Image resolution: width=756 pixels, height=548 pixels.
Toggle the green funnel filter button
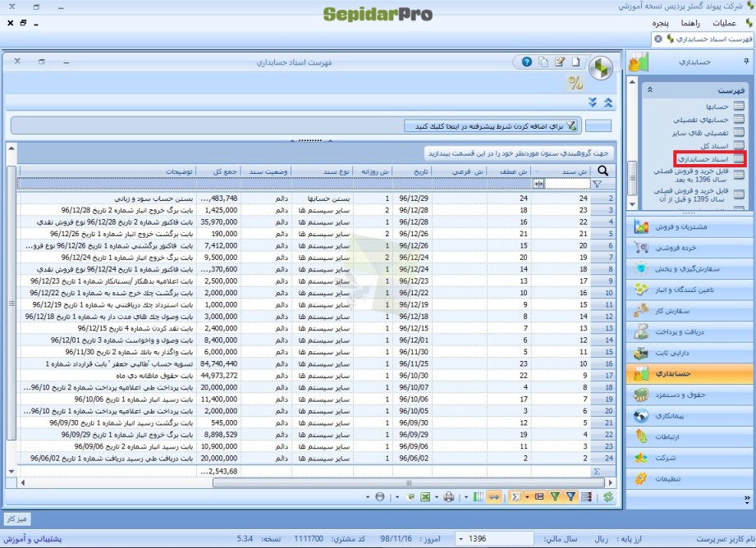555,497
